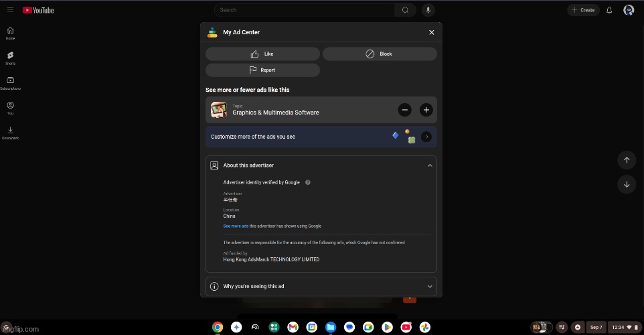This screenshot has height=335, width=644.
Task: Go to YouTube home via logo
Action: [38, 10]
